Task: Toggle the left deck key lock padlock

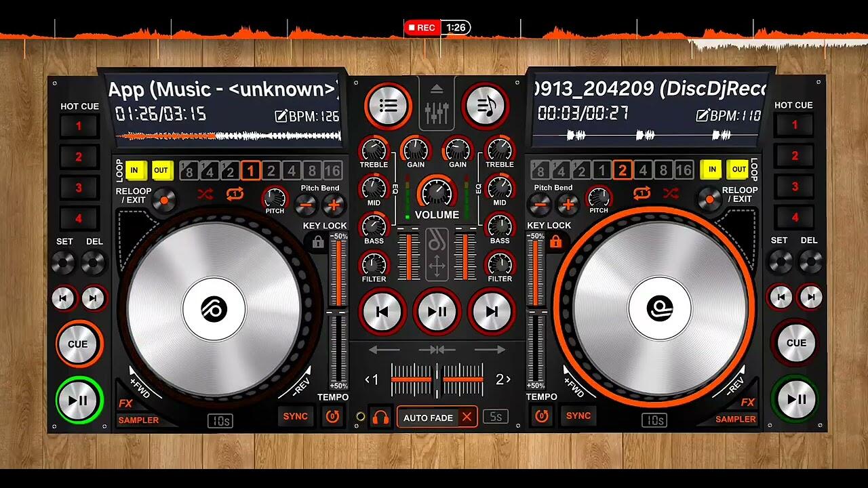Action: [318, 242]
